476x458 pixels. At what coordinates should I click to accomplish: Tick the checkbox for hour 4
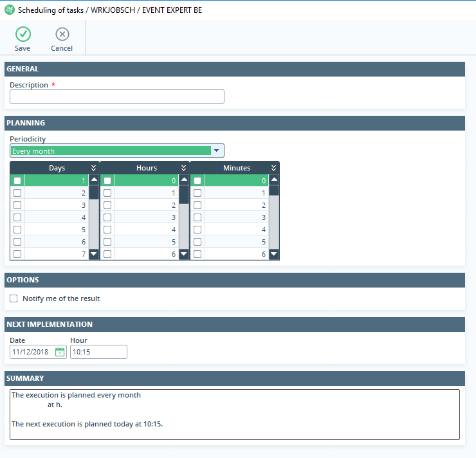tap(107, 230)
